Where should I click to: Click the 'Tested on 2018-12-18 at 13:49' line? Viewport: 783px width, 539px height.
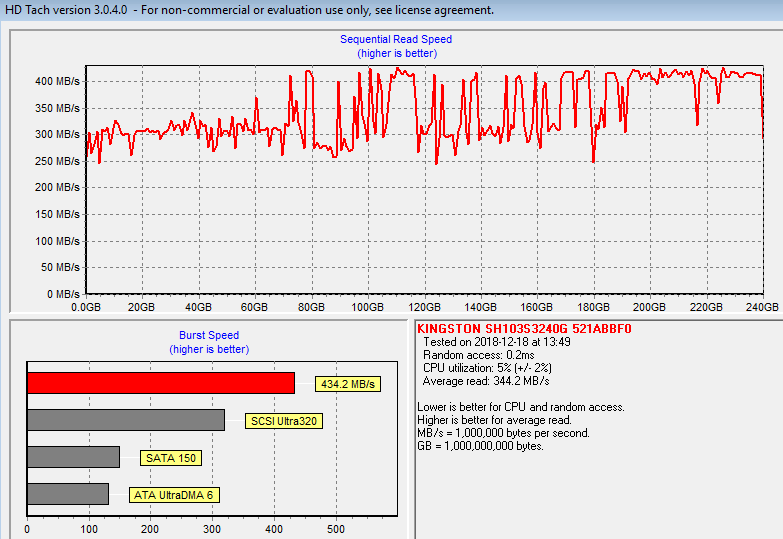tap(497, 342)
